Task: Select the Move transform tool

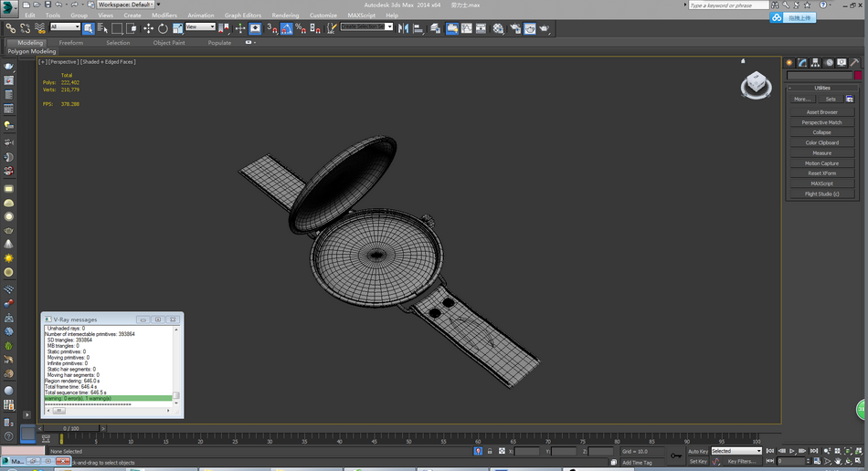Action: tap(149, 28)
